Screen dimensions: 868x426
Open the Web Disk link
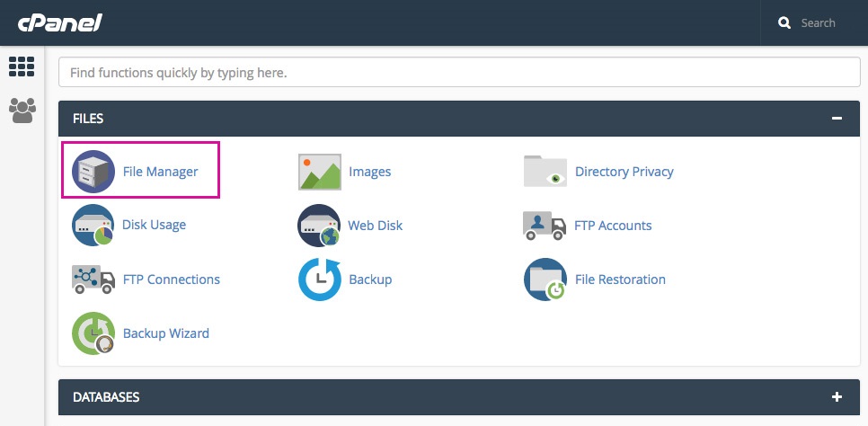[x=376, y=226]
